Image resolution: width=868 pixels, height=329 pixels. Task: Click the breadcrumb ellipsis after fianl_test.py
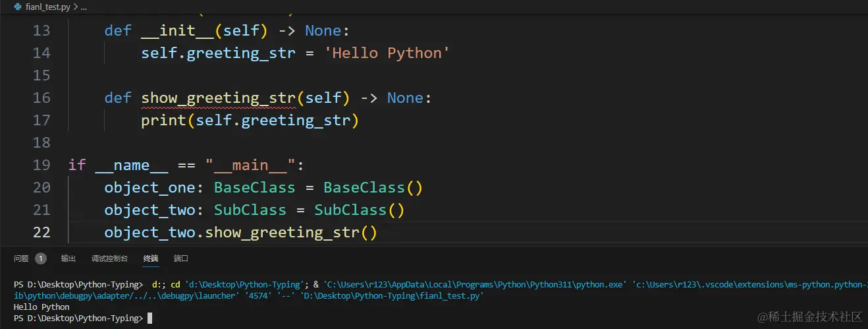(82, 7)
